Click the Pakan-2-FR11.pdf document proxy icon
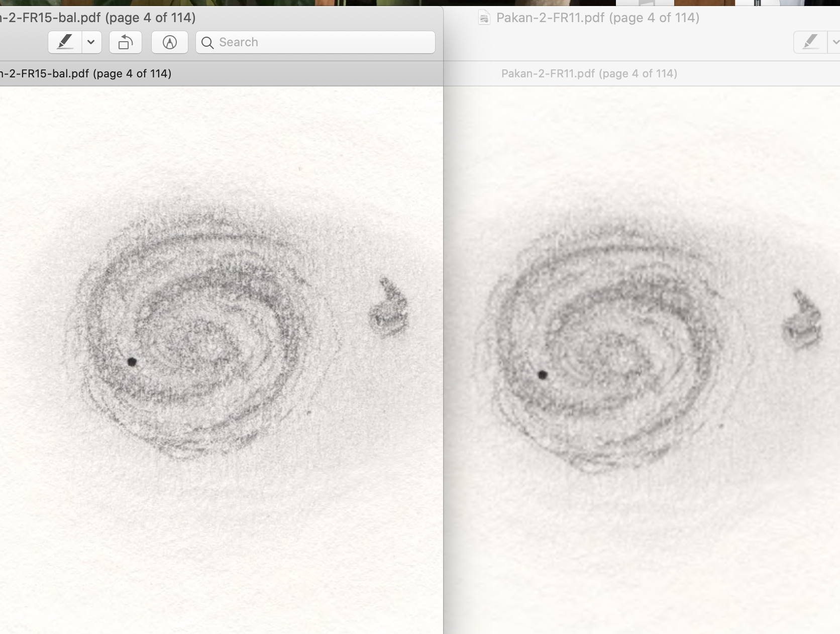840x634 pixels. click(484, 18)
